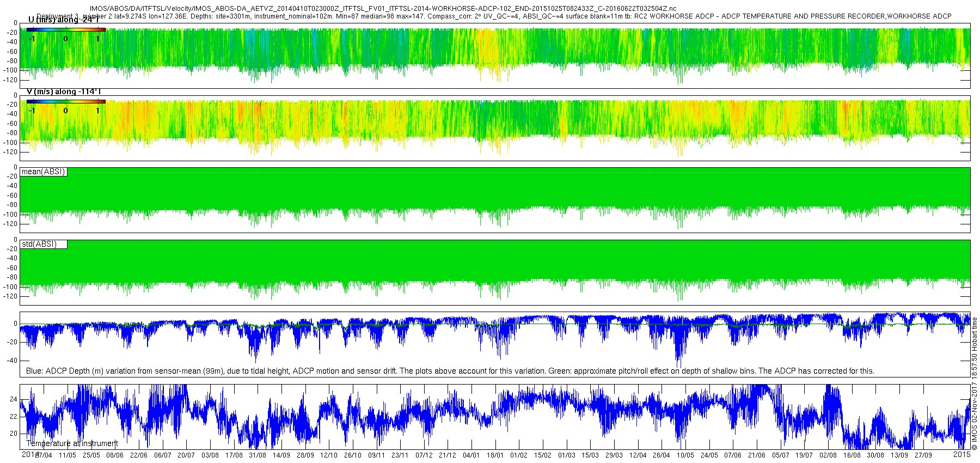Click the -40 tick on ADCP depth variation axis
The image size is (980, 463).
pyautogui.click(x=11, y=361)
